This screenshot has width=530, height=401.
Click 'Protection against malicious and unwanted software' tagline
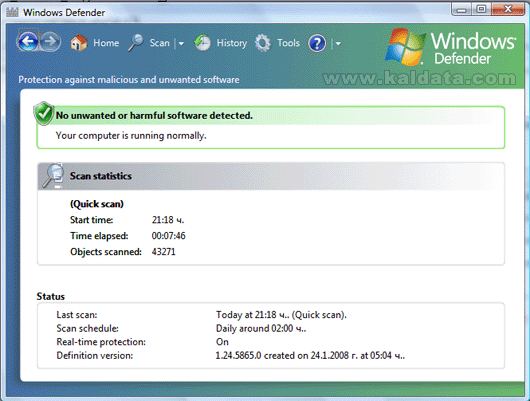pyautogui.click(x=129, y=80)
